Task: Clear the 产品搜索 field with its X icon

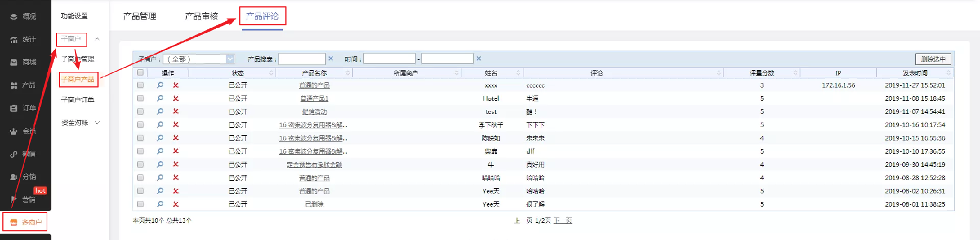Action: 330,59
